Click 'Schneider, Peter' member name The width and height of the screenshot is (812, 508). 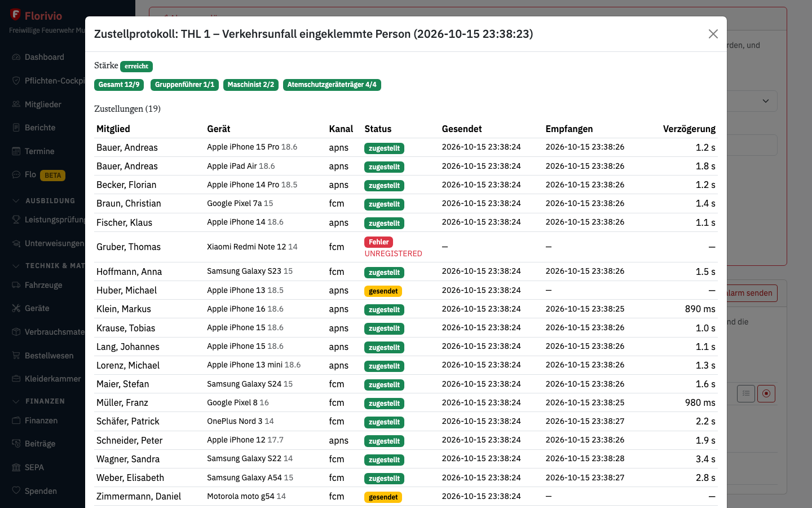130,440
